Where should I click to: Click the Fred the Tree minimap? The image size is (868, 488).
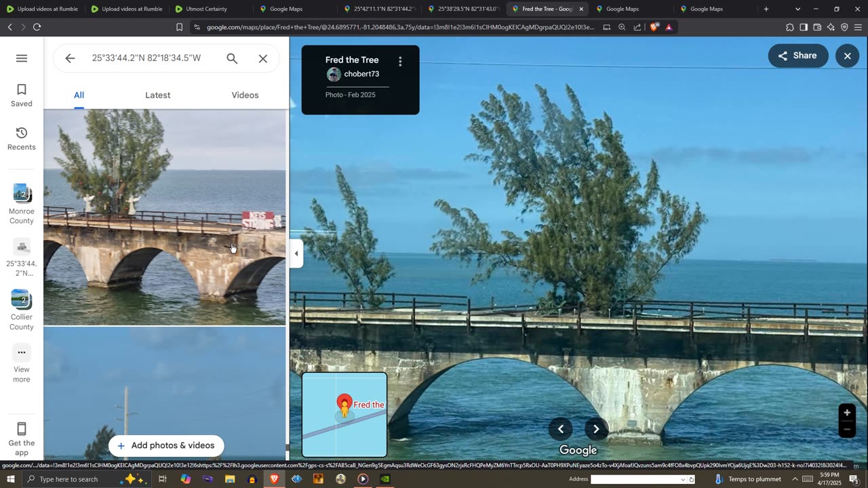coord(344,415)
